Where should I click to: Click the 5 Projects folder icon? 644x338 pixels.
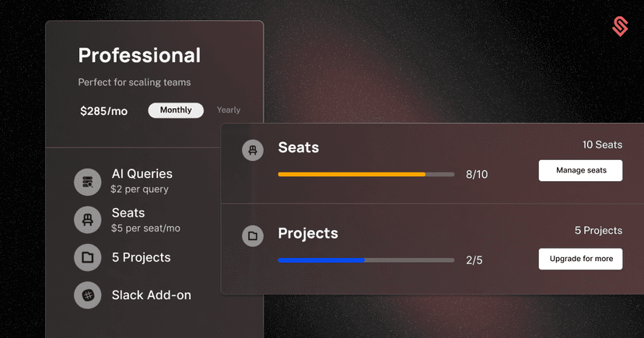[x=88, y=257]
